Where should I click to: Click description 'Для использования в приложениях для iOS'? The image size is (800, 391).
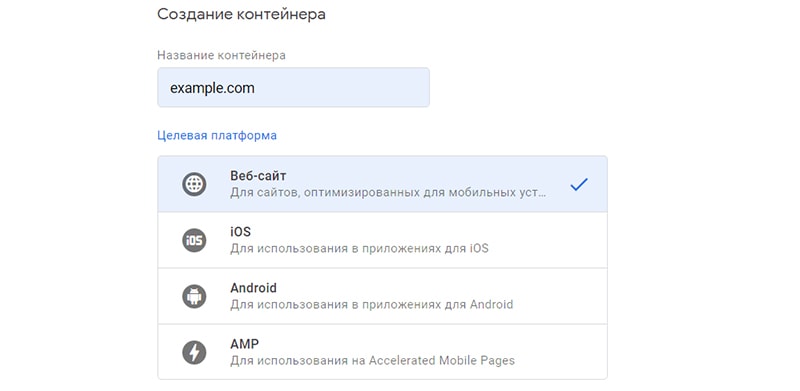359,249
